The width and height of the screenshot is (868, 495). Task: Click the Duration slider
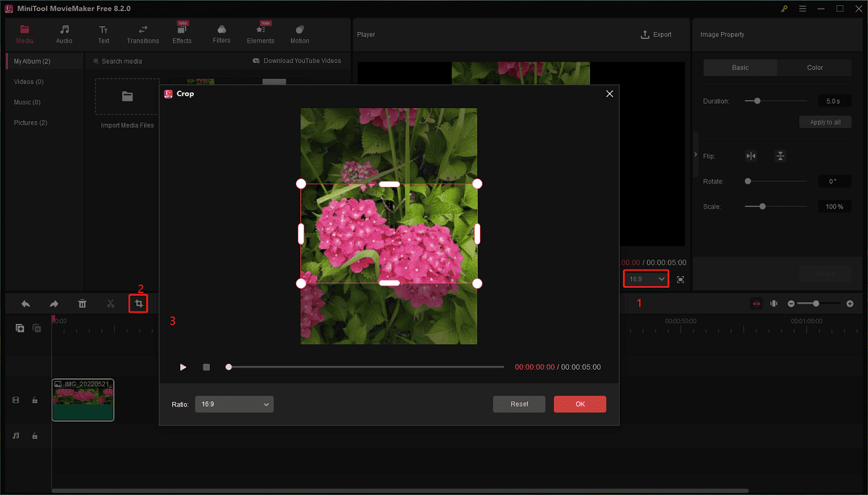click(776, 101)
